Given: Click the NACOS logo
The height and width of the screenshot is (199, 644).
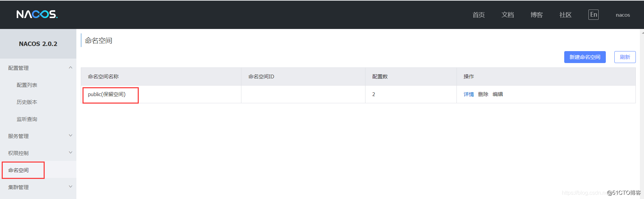Looking at the screenshot, I should pos(37,14).
